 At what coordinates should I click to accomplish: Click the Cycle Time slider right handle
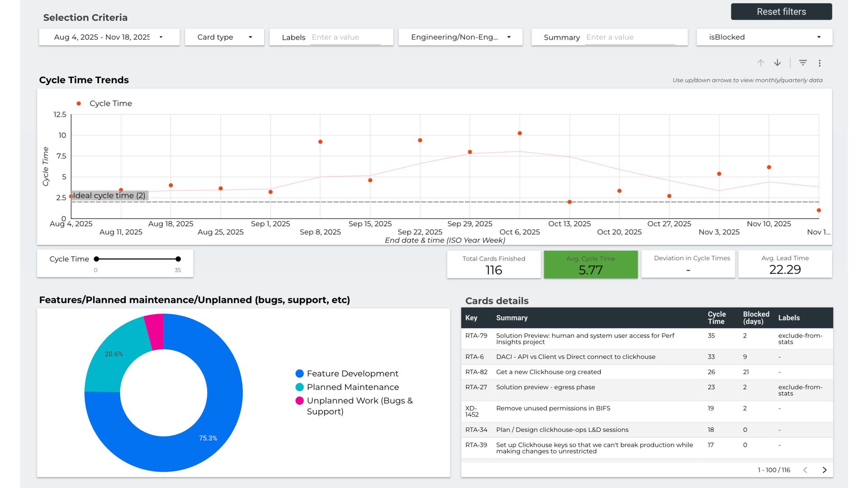(x=178, y=259)
